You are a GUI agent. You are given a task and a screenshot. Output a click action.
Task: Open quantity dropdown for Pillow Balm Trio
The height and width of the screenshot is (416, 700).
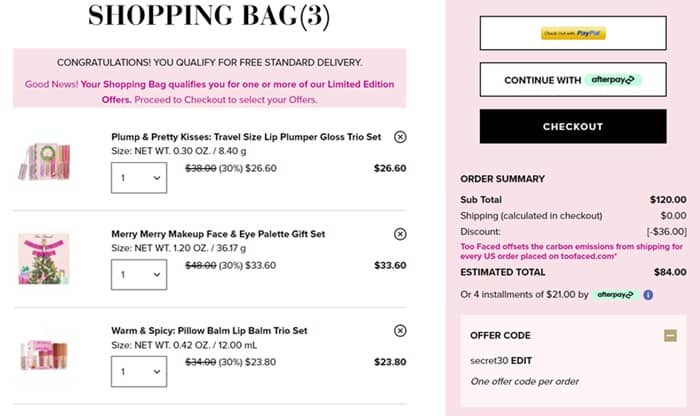click(x=138, y=371)
